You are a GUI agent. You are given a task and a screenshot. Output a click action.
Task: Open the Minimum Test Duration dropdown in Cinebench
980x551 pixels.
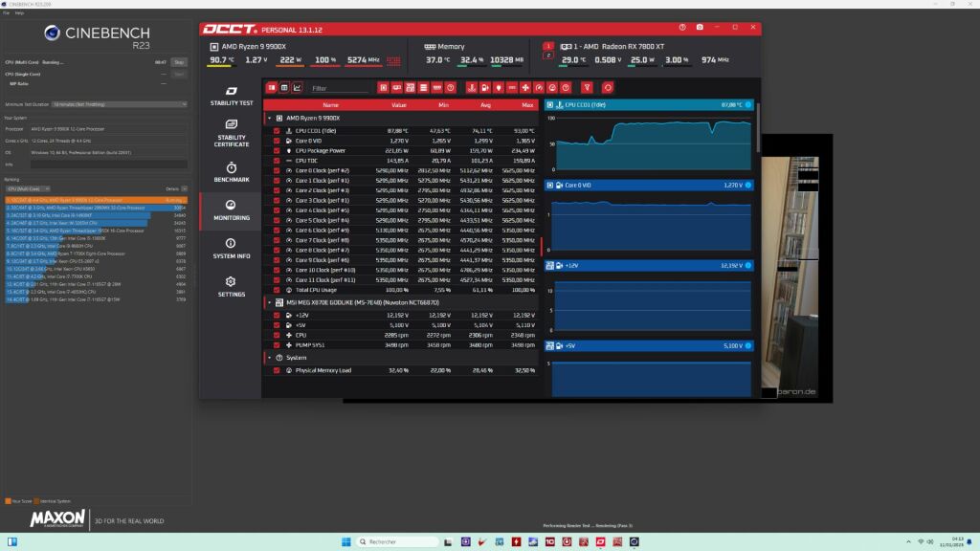[119, 104]
